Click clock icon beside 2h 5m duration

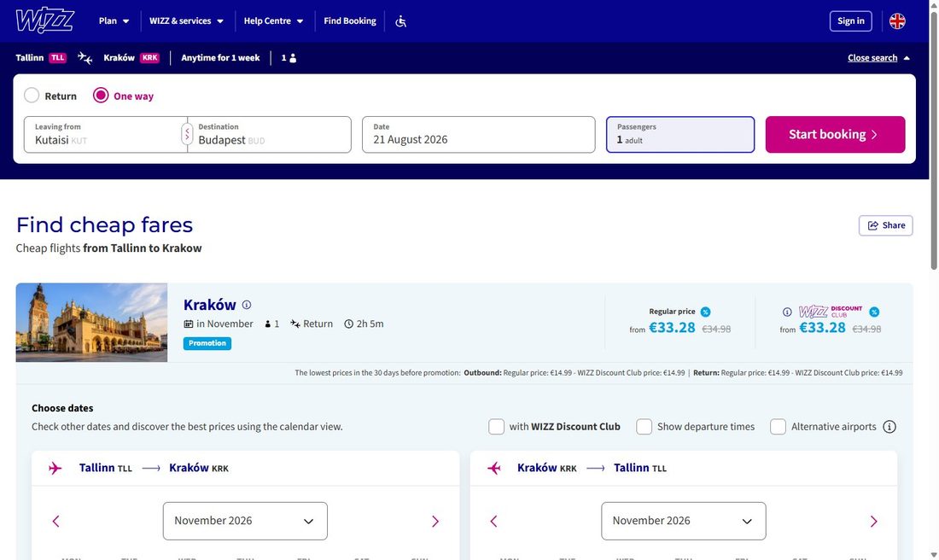[348, 324]
